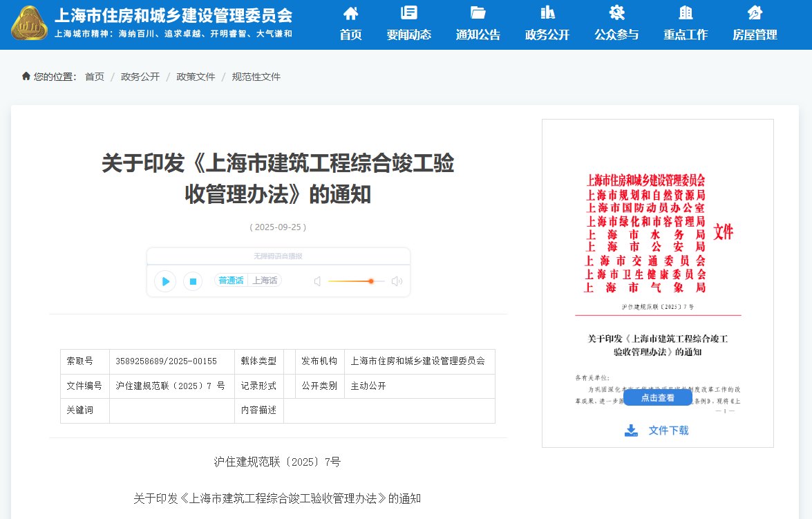Follow the 规范性文件 breadcrumb link
The image size is (812, 519).
256,77
